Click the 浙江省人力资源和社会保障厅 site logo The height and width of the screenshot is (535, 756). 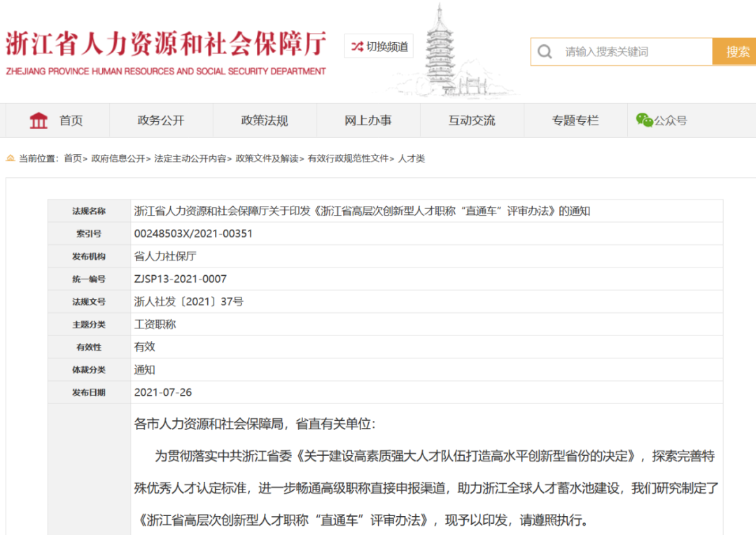[166, 43]
